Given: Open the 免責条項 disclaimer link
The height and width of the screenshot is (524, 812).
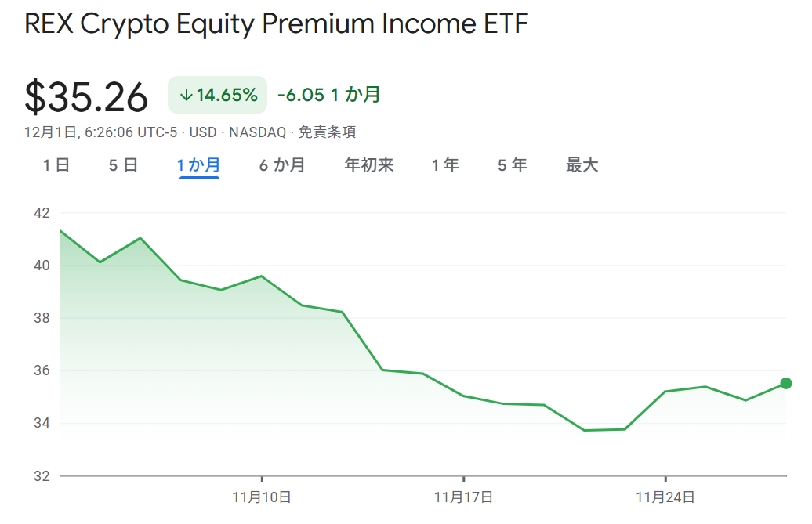Looking at the screenshot, I should [x=327, y=132].
